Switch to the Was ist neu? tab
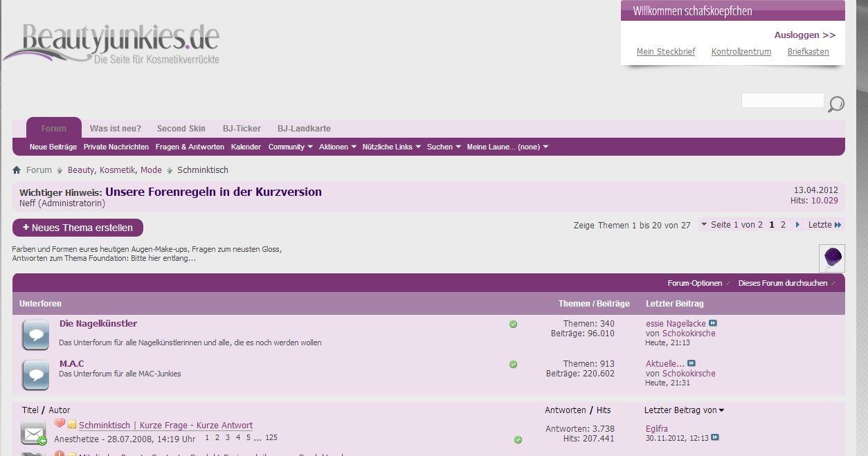868x456 pixels. click(x=115, y=128)
